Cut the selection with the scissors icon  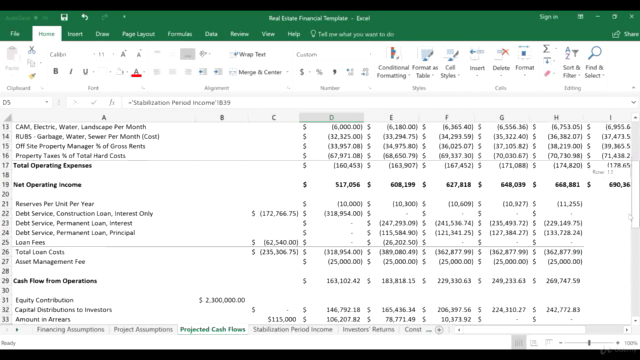pyautogui.click(x=31, y=50)
